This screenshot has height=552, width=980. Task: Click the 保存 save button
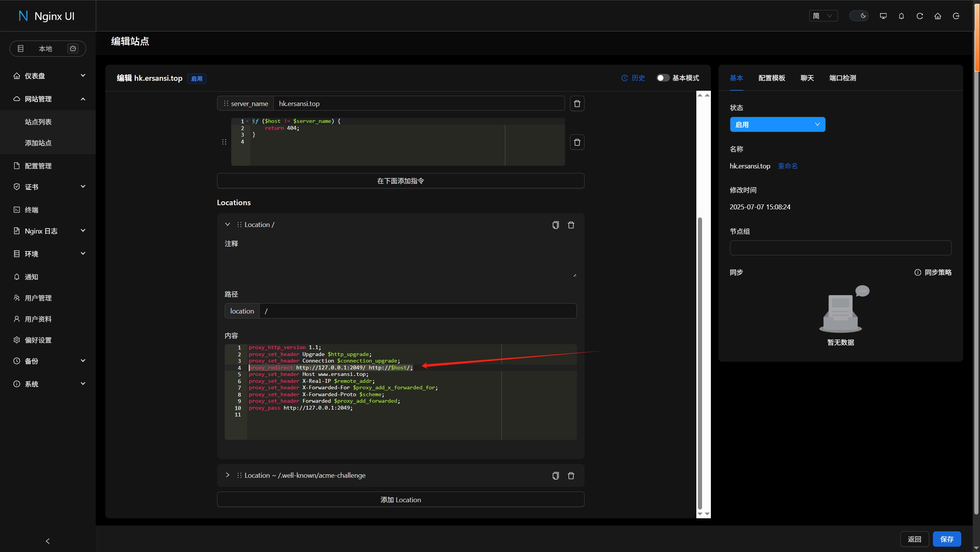[947, 539]
